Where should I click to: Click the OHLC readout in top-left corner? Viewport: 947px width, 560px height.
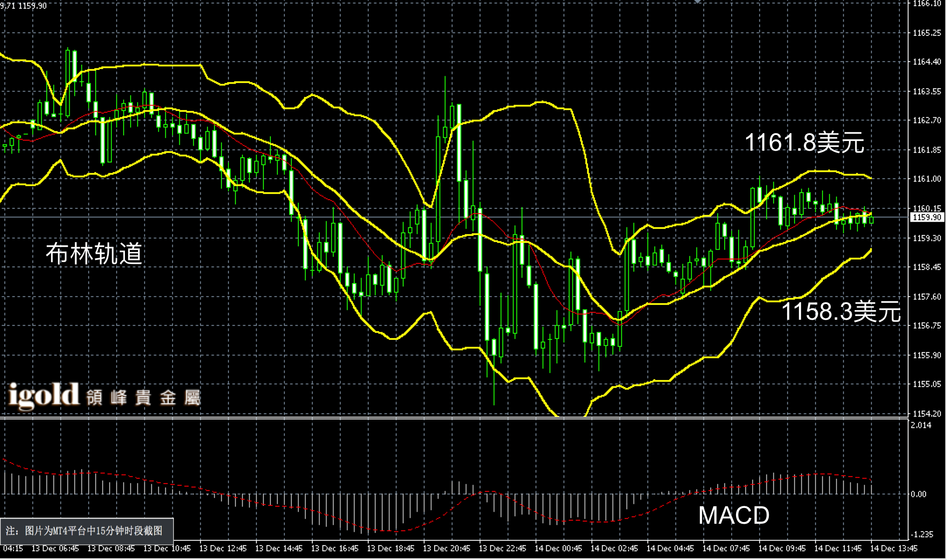(24, 5)
